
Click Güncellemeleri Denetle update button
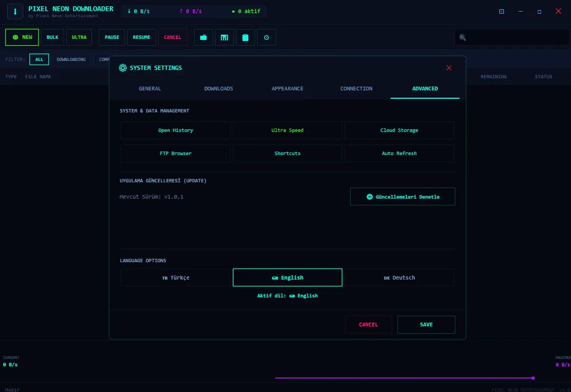click(x=402, y=197)
